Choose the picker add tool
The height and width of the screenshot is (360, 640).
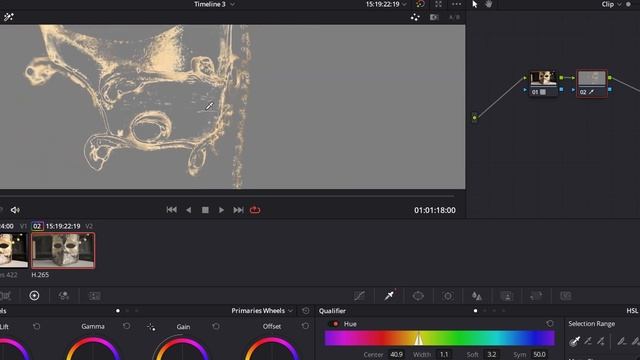(601, 341)
